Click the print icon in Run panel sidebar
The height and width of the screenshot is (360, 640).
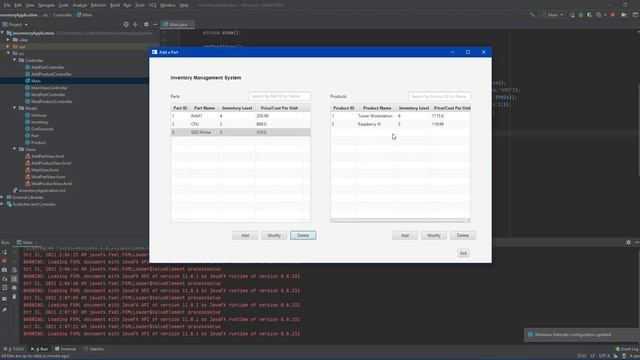point(14,288)
